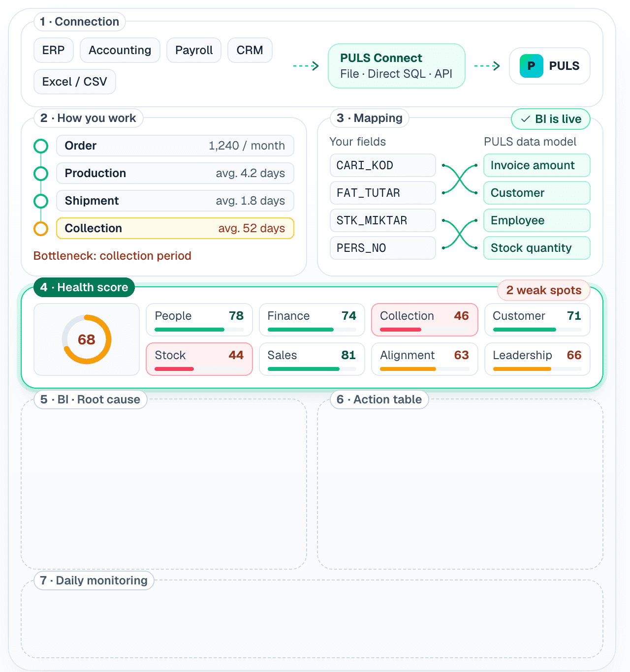Select the Shipment step circle marker
The width and height of the screenshot is (630, 672).
pyautogui.click(x=41, y=201)
